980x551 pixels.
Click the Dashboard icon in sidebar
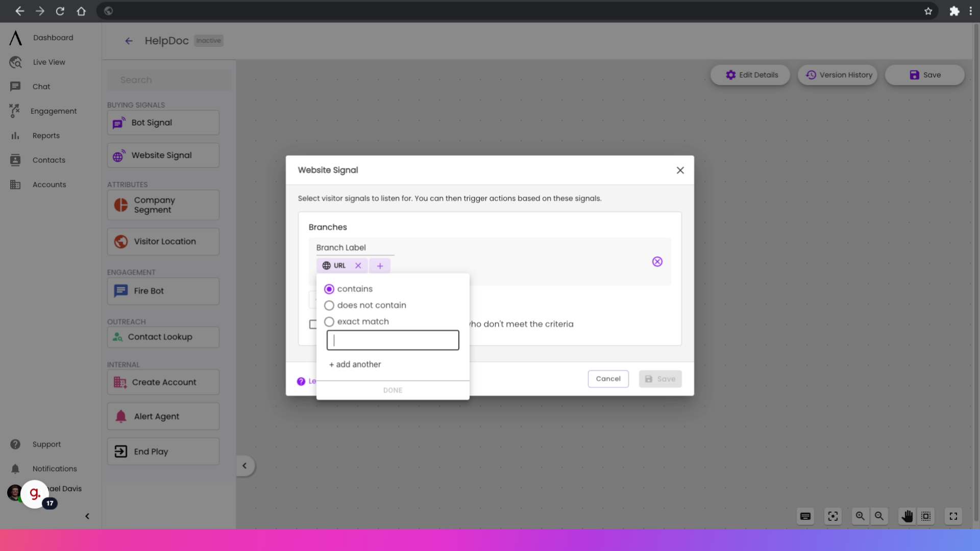(14, 37)
